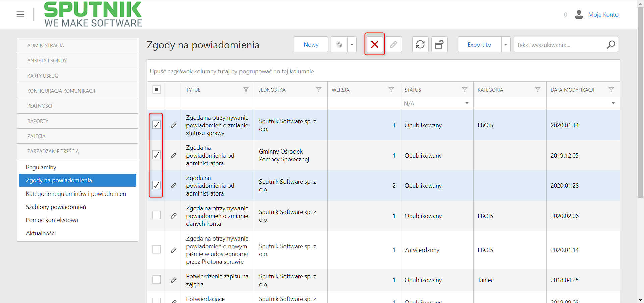Screen dimensions: 644x303
Task: Click filter icon in TYTUŁ column
Action: pos(246,90)
